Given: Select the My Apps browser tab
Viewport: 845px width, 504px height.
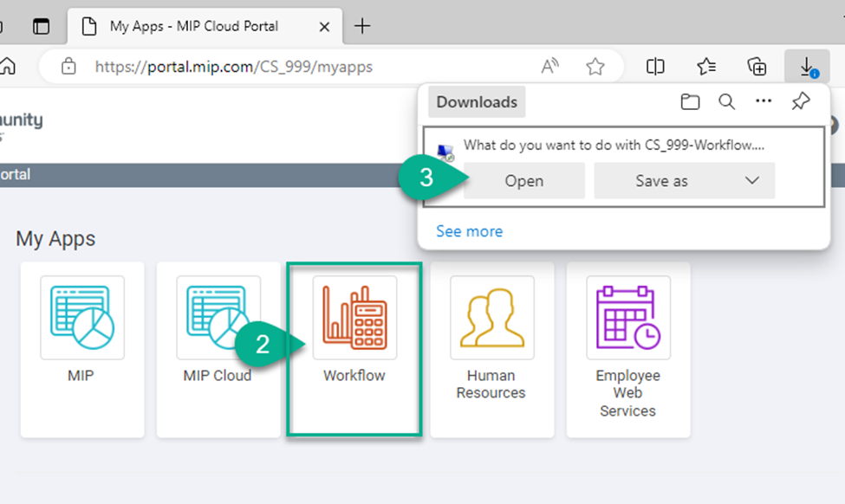Looking at the screenshot, I should (x=193, y=26).
